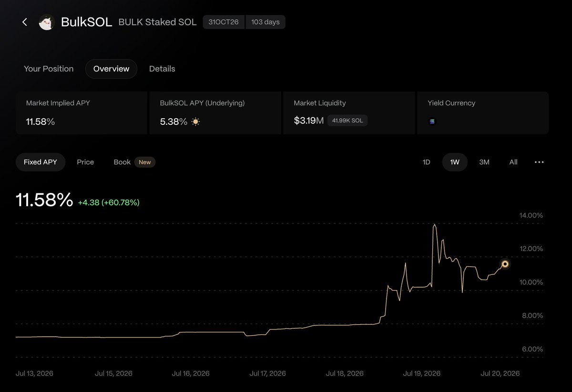
Task: Click the Jul 17, 2026 date label
Action: click(x=268, y=373)
